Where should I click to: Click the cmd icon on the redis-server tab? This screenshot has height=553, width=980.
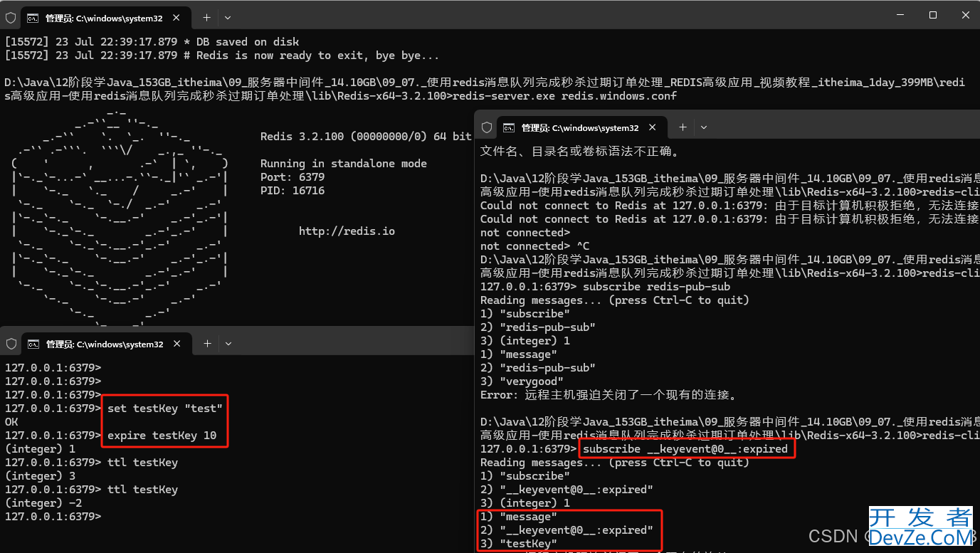(33, 17)
